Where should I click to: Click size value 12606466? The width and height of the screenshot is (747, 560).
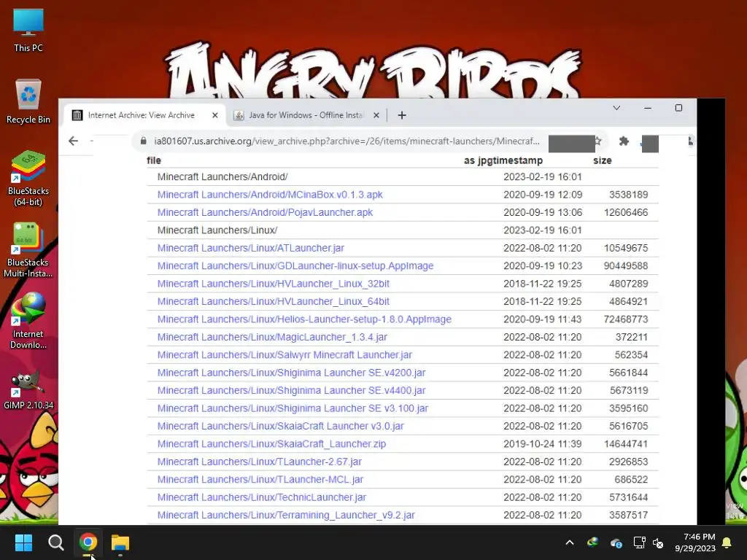pos(625,212)
